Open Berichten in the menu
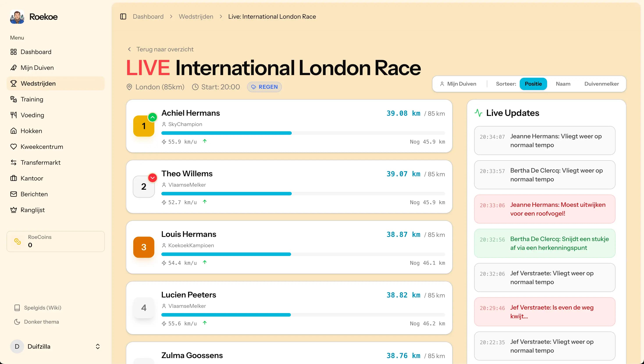The width and height of the screenshot is (644, 364). click(x=34, y=194)
